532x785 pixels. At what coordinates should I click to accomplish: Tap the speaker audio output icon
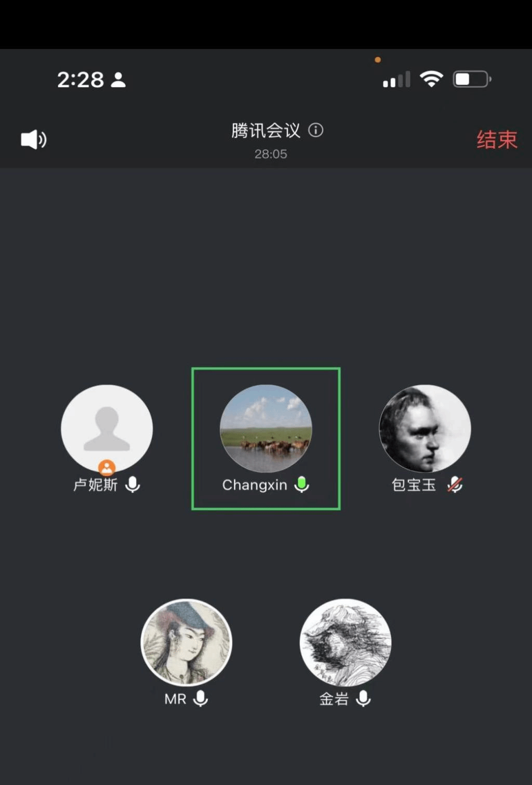click(34, 139)
